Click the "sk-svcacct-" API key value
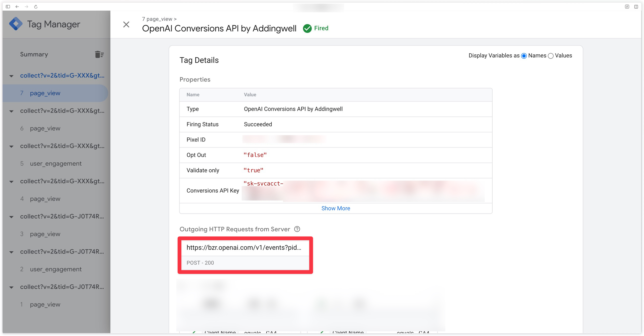 click(x=263, y=183)
